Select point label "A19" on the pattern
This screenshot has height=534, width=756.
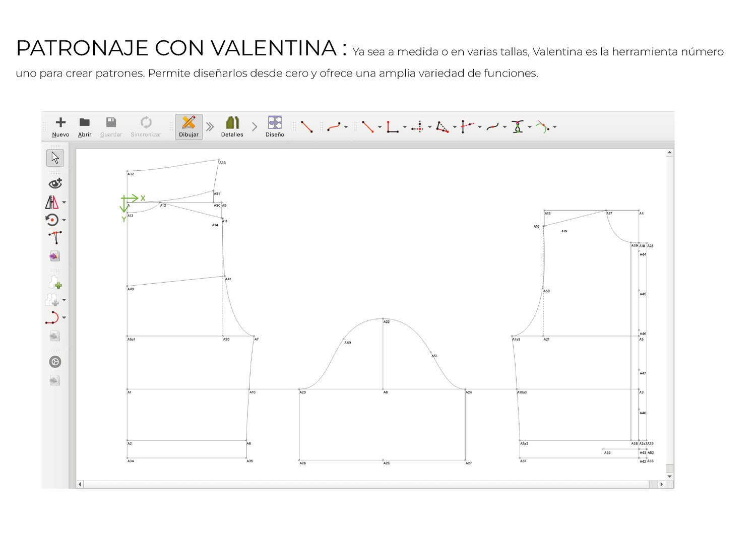(x=564, y=231)
